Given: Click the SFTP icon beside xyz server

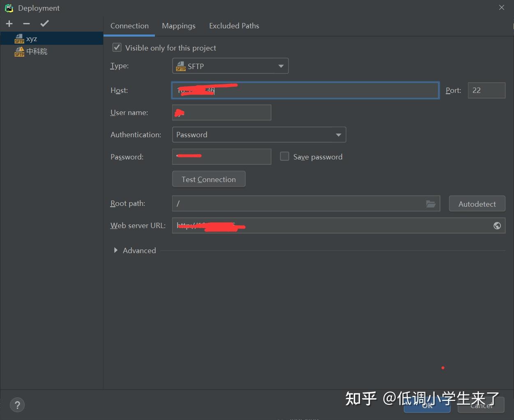Looking at the screenshot, I should coord(19,38).
